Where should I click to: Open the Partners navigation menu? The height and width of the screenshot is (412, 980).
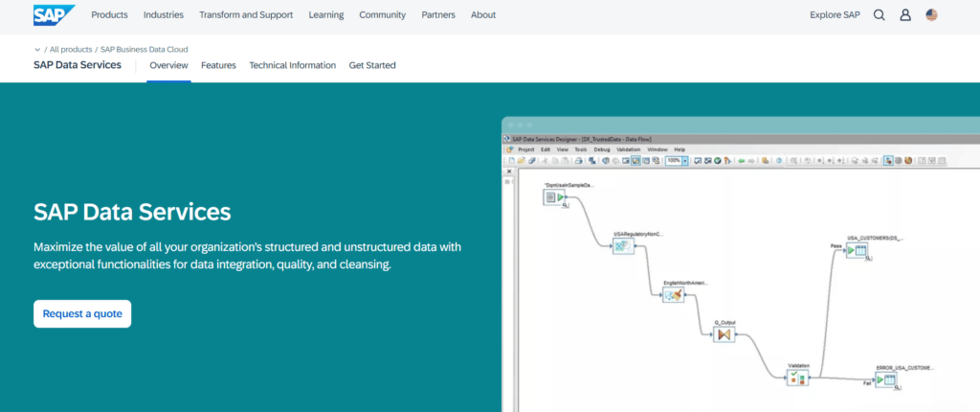coord(438,15)
